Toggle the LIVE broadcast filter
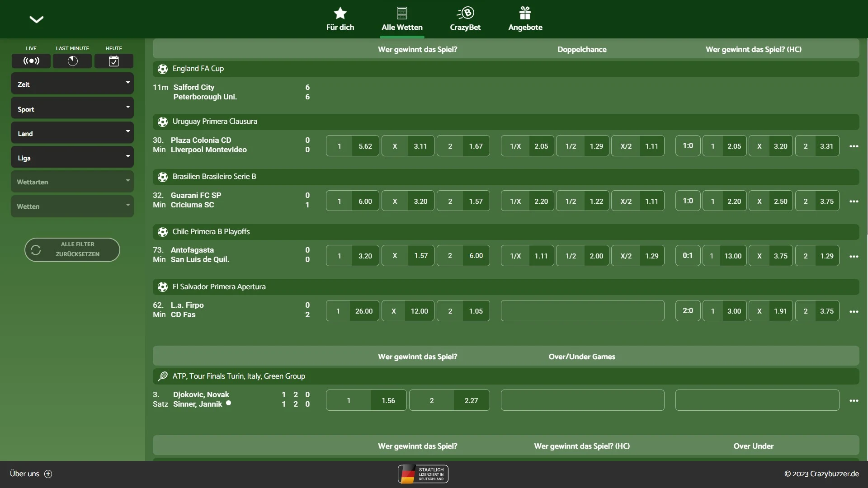Viewport: 868px width, 488px height. [31, 61]
